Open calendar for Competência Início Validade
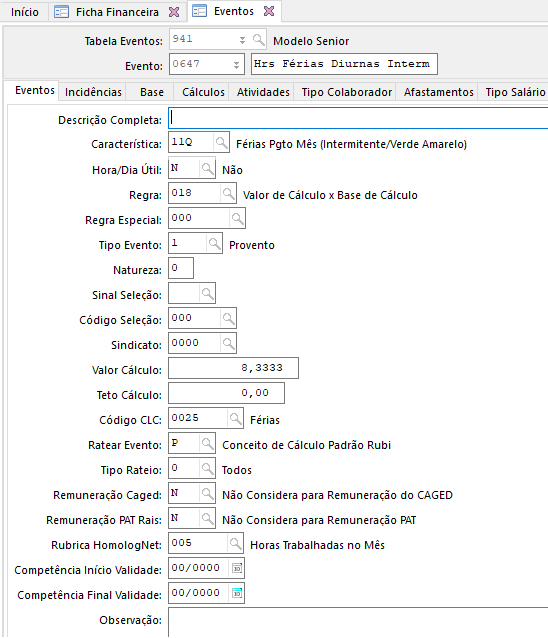The image size is (548, 638). point(237,568)
